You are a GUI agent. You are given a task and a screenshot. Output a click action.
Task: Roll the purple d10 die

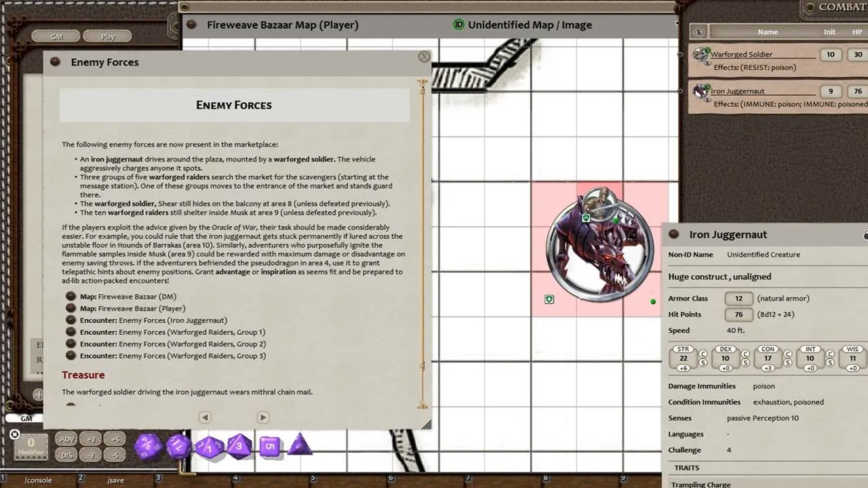[210, 447]
